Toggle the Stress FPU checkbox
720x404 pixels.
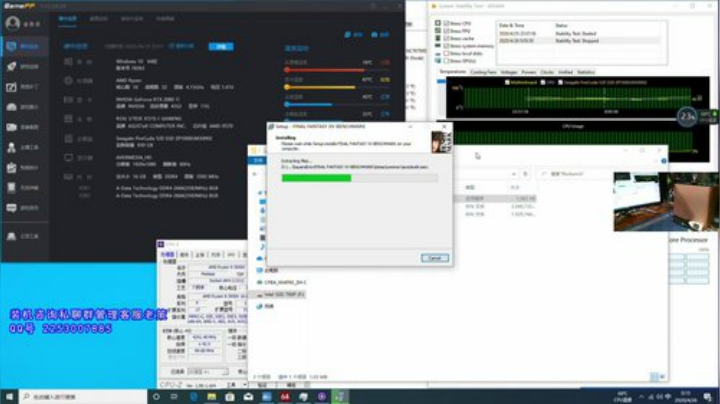446,31
